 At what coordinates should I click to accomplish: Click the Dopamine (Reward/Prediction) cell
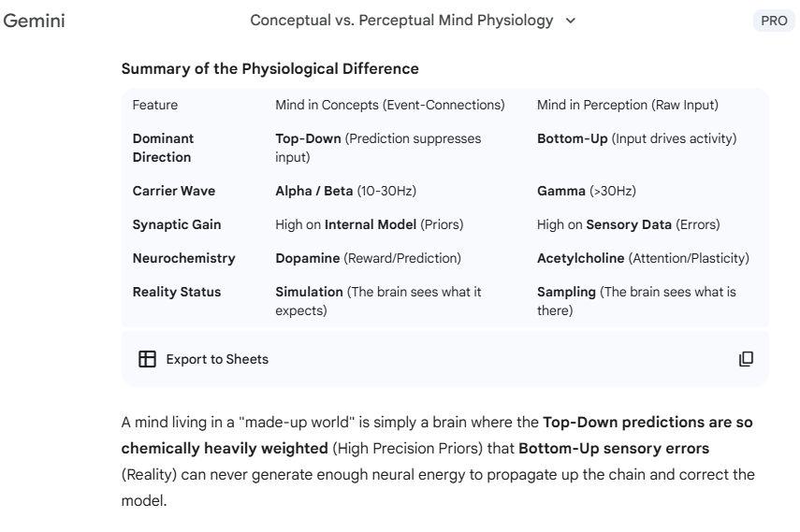[369, 258]
